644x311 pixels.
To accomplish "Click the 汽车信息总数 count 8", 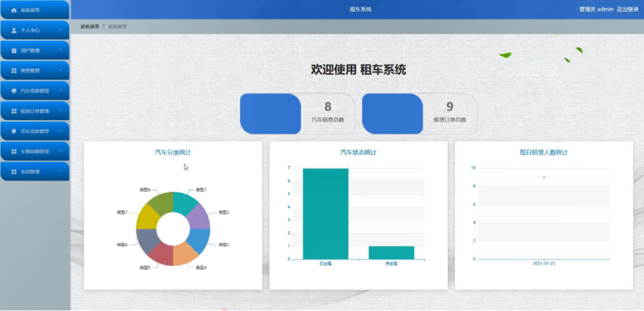I will 328,107.
